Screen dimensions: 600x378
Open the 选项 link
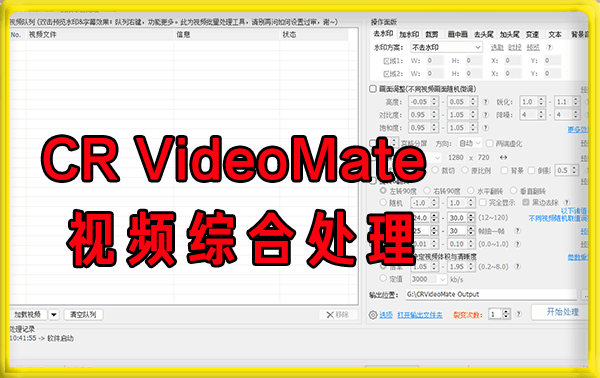click(x=386, y=315)
